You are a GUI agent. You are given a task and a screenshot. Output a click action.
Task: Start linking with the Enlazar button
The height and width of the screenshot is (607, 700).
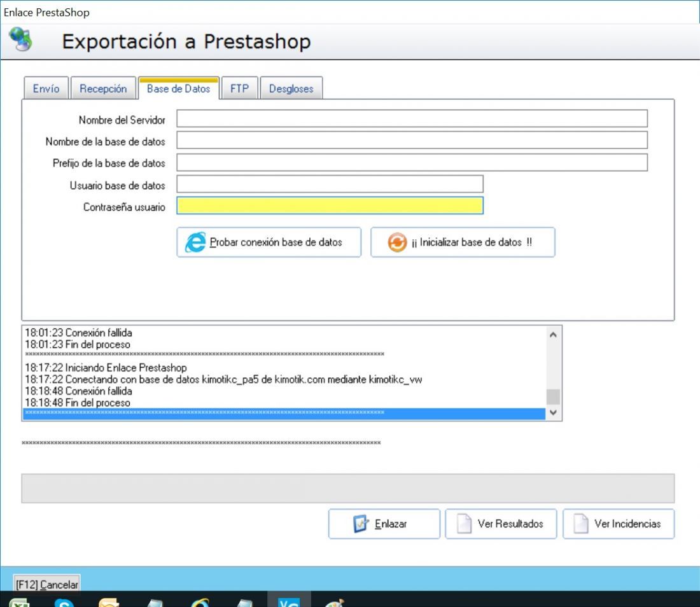click(x=384, y=524)
